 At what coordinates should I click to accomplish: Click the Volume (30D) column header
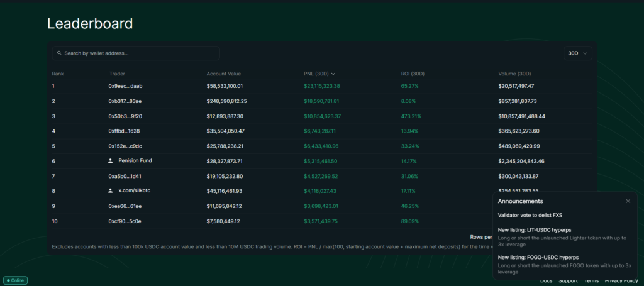click(x=514, y=74)
